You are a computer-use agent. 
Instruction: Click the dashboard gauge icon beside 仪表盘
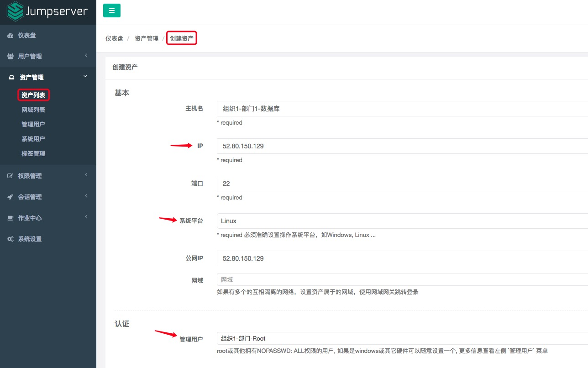tap(10, 36)
